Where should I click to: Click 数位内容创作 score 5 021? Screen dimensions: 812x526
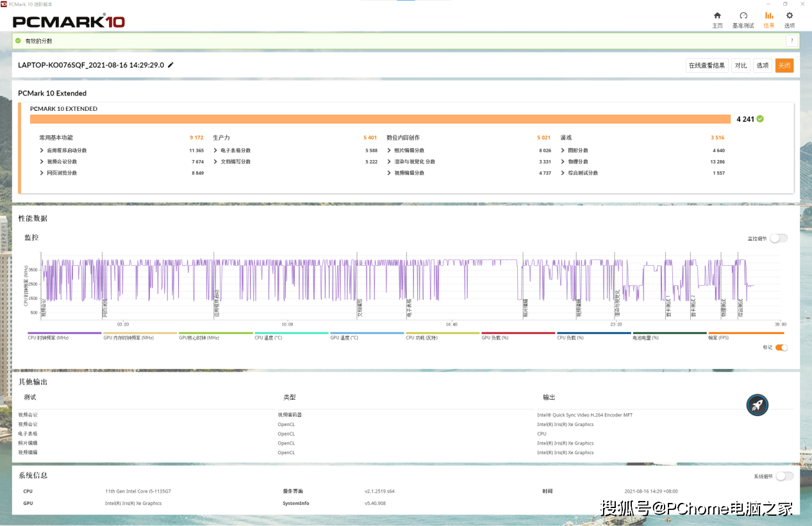[543, 138]
